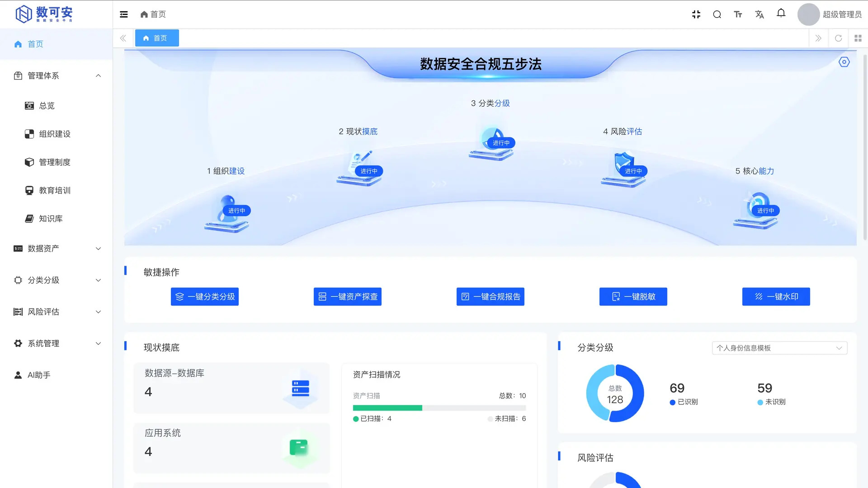The image size is (868, 488).
Task: Click the 1 组织建设 step icon
Action: (226, 213)
